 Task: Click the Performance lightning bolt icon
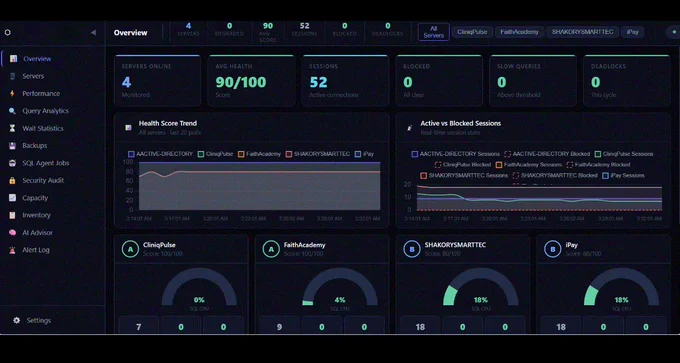point(12,94)
